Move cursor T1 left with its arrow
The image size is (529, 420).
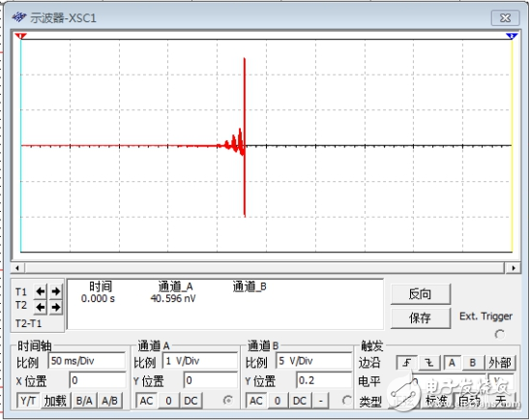coord(41,291)
